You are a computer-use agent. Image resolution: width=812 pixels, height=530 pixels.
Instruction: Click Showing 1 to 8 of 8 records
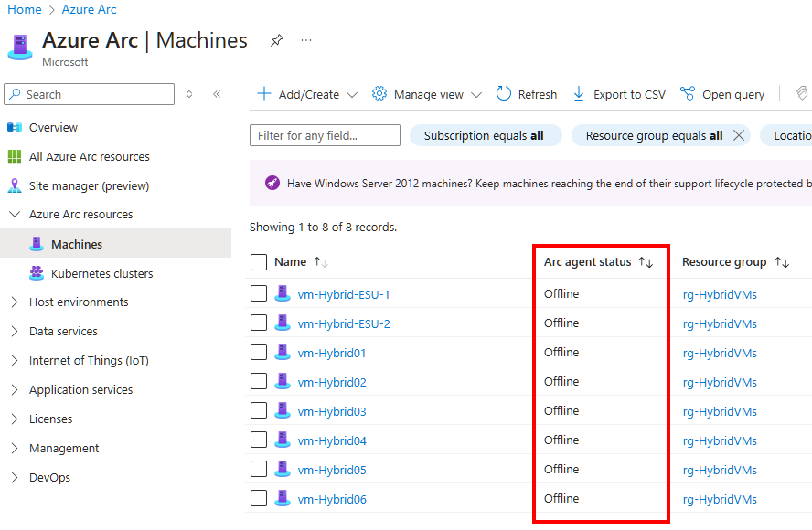click(323, 228)
